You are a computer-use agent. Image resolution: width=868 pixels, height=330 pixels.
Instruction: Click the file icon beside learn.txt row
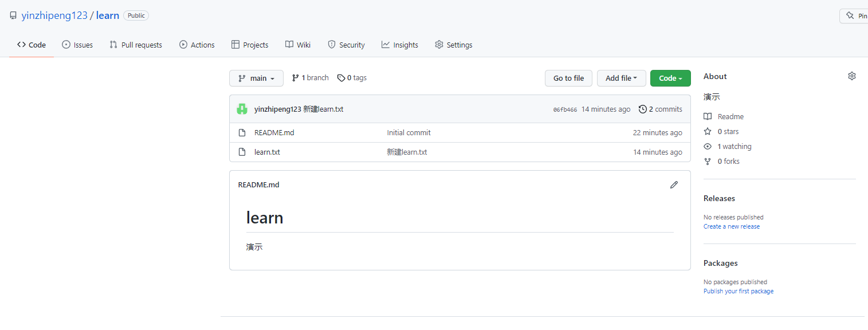[x=242, y=152]
